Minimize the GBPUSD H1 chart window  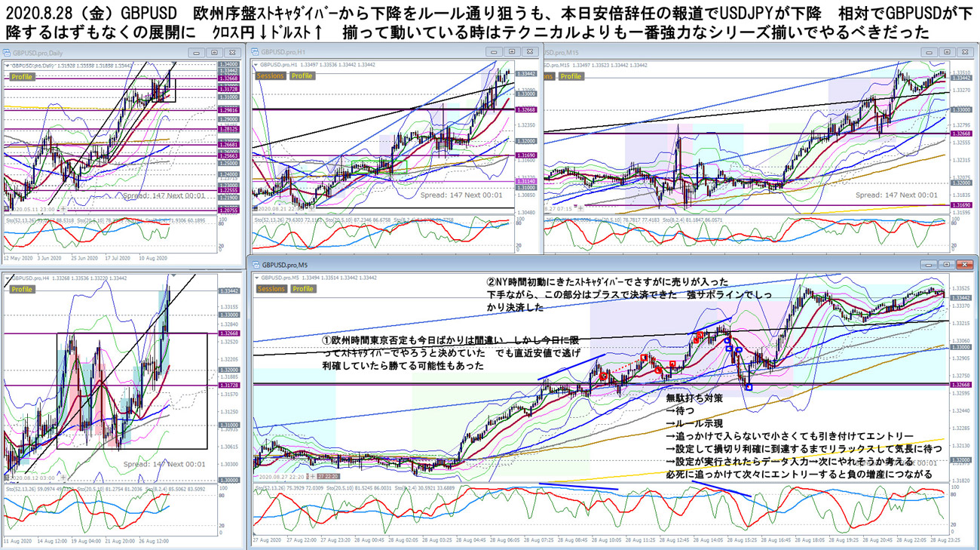(494, 53)
